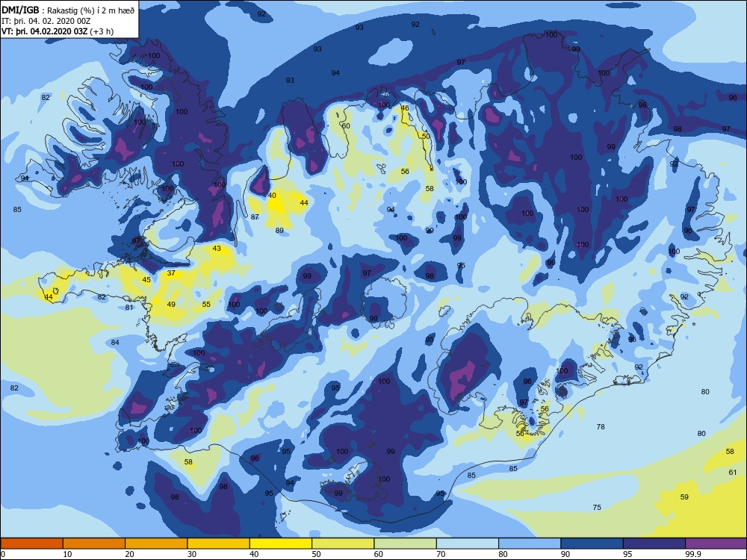The height and width of the screenshot is (560, 747).
Task: Select the medium blue 90–95 legend swatch
Action: point(592,544)
